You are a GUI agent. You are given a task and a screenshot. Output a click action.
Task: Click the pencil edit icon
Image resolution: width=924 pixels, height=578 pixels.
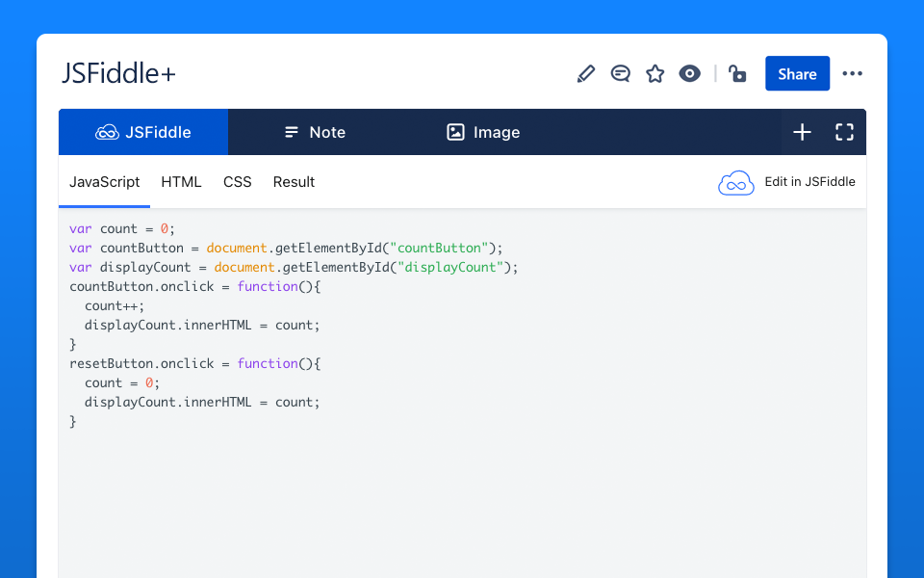(586, 74)
